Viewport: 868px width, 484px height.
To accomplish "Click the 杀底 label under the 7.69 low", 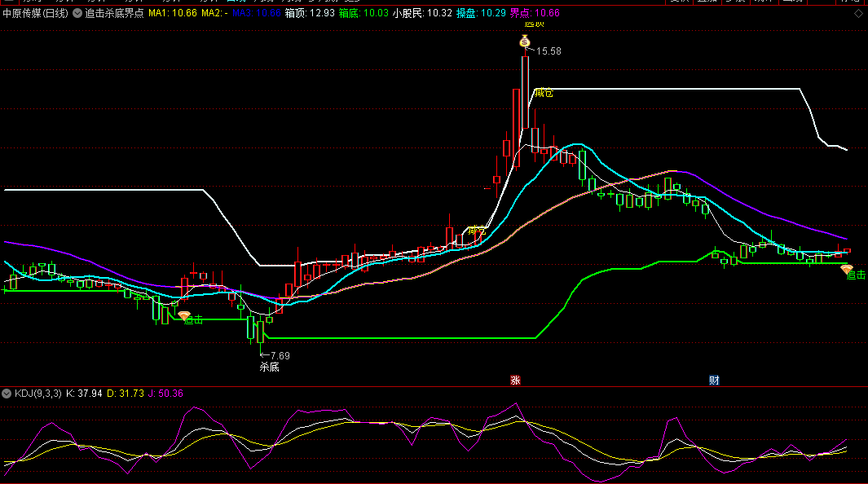I will click(x=269, y=367).
